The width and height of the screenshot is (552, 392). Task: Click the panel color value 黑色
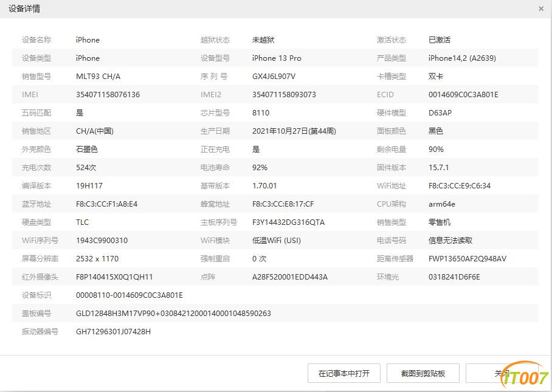[x=436, y=131]
